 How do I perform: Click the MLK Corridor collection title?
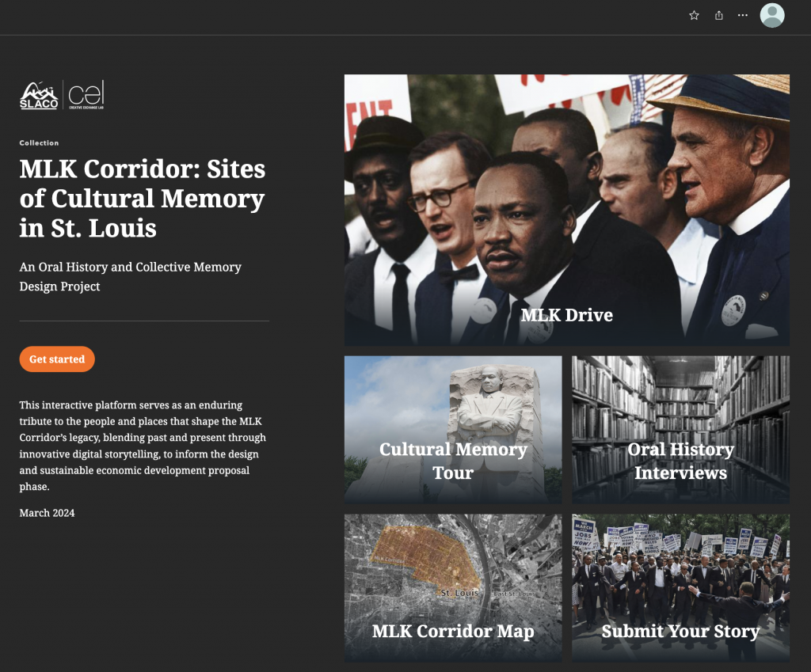coord(143,199)
